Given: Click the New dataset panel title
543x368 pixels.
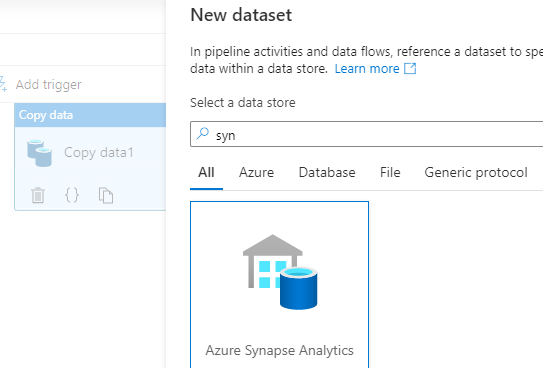Looking at the screenshot, I should [241, 15].
